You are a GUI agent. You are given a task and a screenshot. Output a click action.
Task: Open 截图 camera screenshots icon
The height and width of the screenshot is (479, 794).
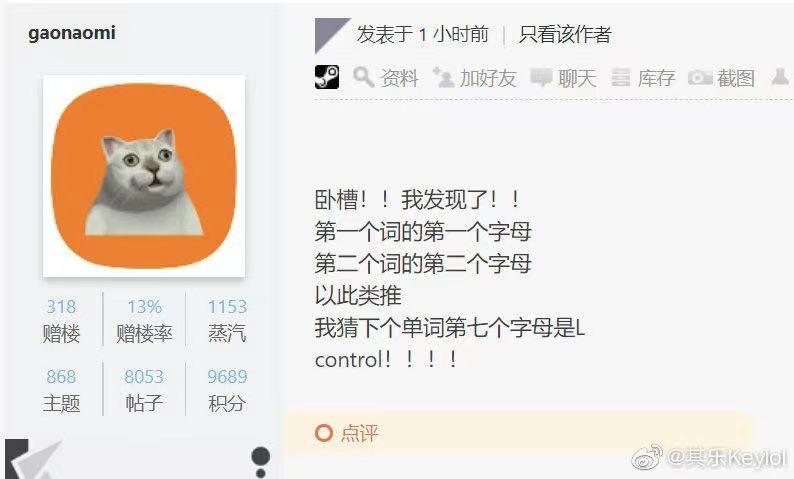click(x=700, y=77)
